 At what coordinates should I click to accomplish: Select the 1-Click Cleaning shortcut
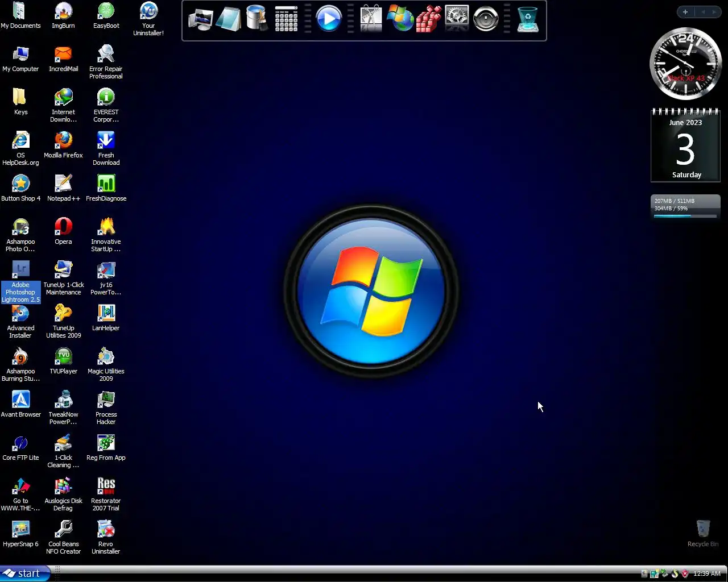pyautogui.click(x=63, y=451)
